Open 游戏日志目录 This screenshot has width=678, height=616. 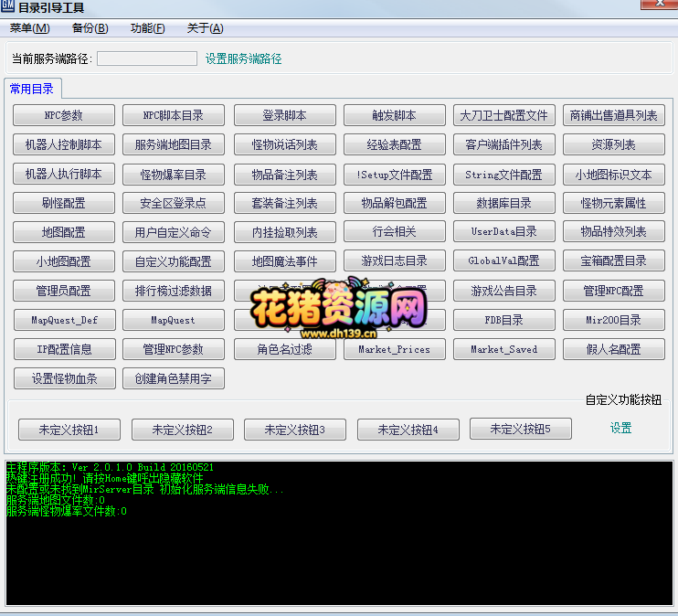click(395, 260)
